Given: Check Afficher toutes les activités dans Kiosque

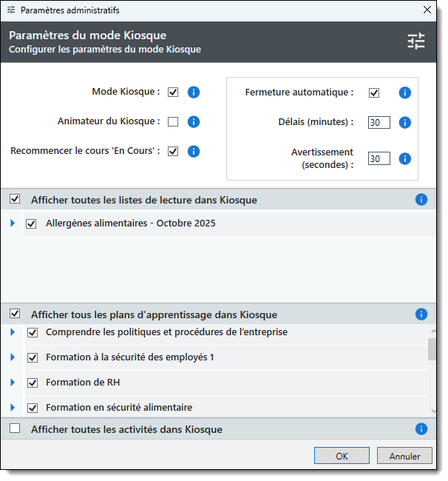Looking at the screenshot, I should point(15,428).
